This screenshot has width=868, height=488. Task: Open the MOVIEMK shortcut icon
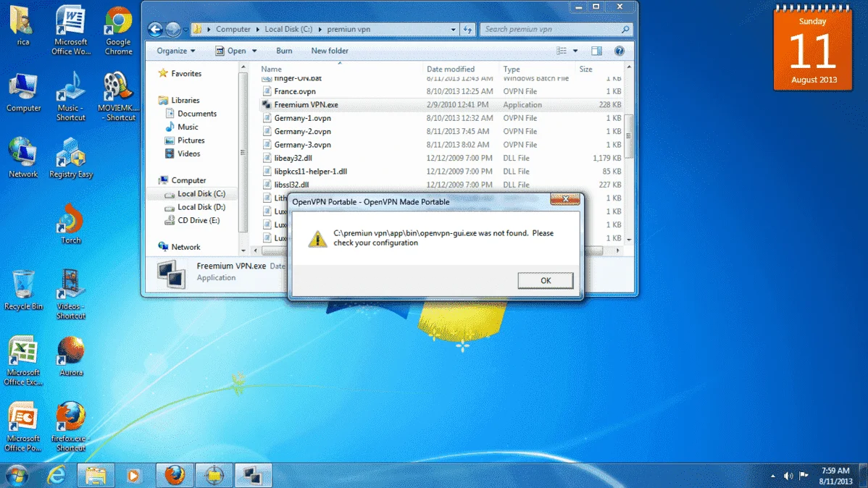point(119,97)
